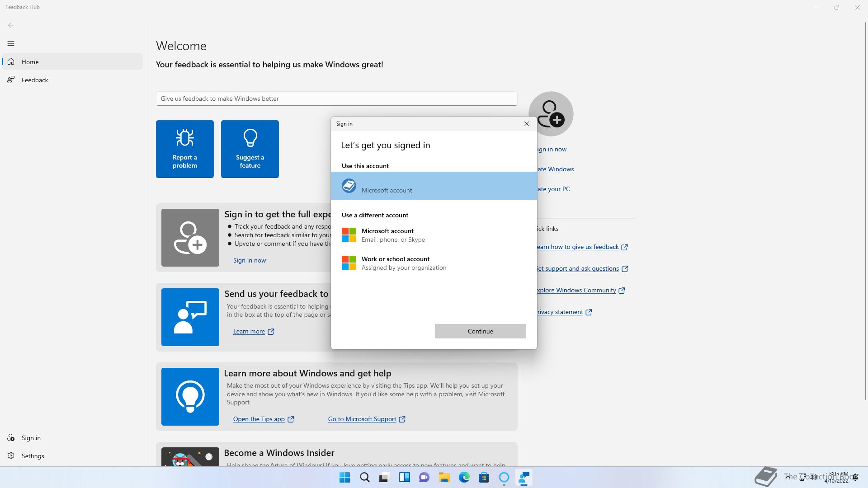Click Sign in now link in card

pos(250,260)
